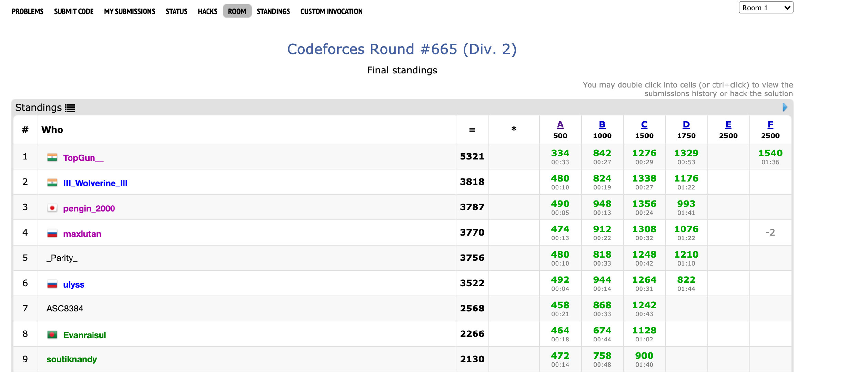Open the Room 1 dropdown
Viewport: 868px width, 372px height.
click(766, 8)
